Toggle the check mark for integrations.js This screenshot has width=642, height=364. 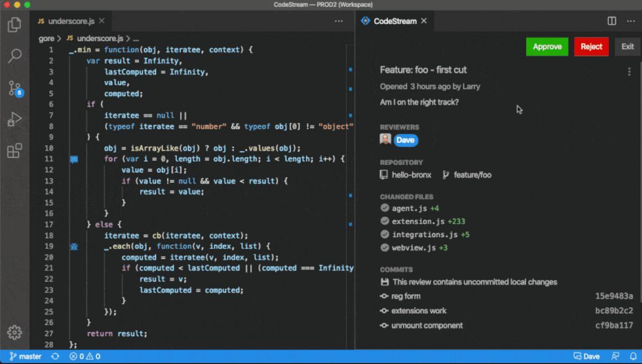point(384,234)
